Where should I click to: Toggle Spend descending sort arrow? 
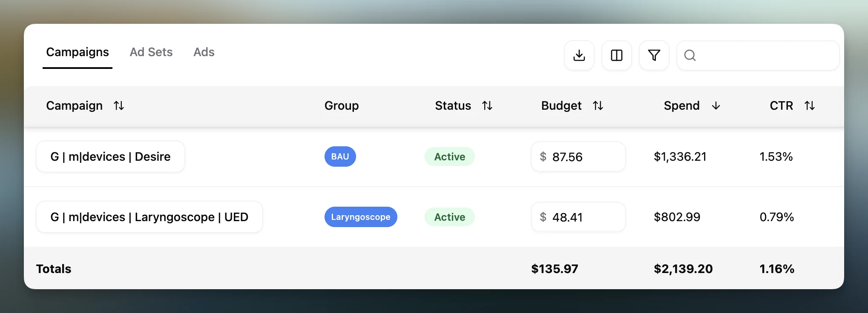pyautogui.click(x=716, y=105)
